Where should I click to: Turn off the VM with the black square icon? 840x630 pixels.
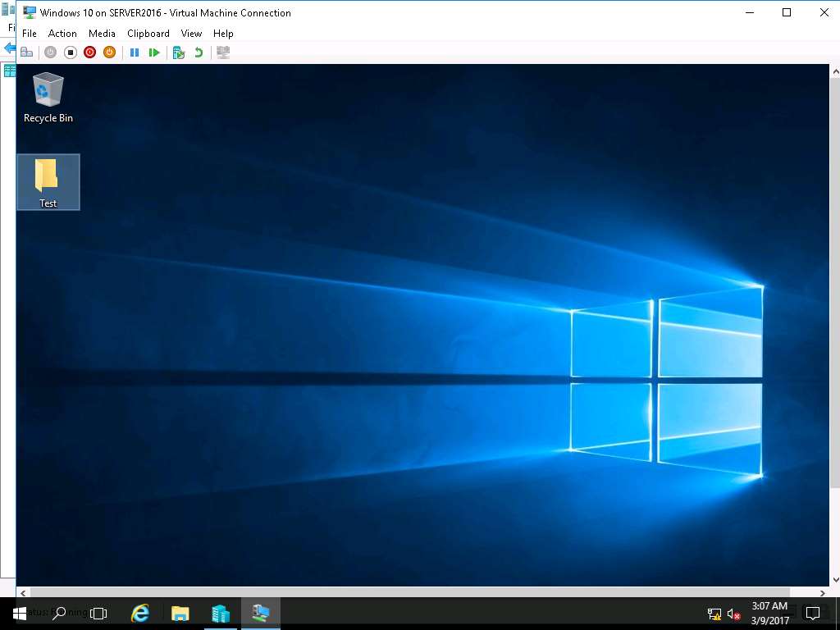71,52
